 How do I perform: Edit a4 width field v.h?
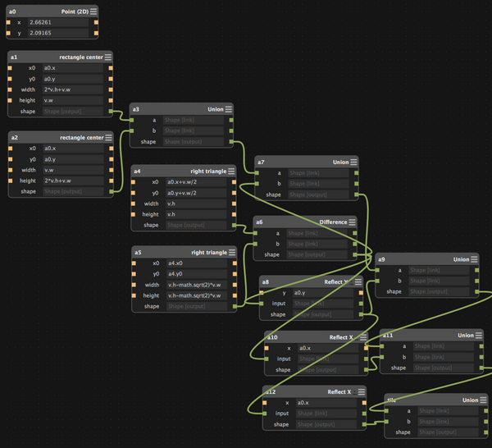tap(196, 203)
